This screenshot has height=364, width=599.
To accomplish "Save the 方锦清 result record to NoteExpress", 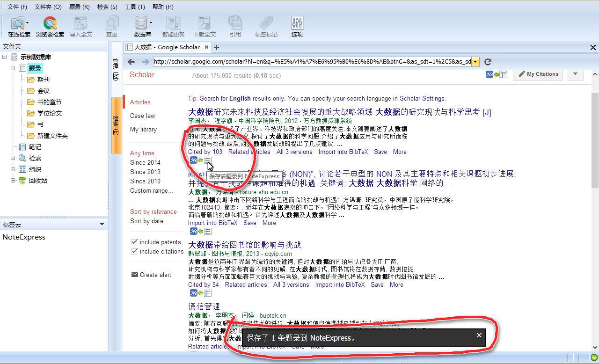I will (x=208, y=231).
